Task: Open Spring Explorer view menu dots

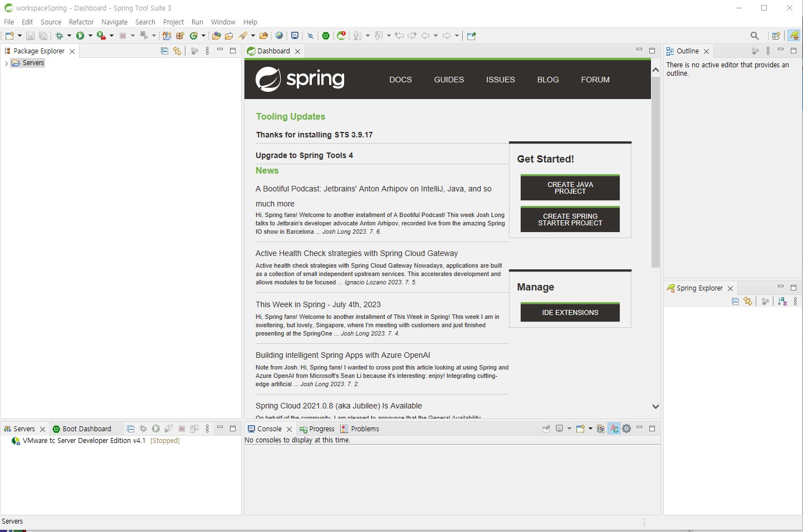Action: [795, 301]
